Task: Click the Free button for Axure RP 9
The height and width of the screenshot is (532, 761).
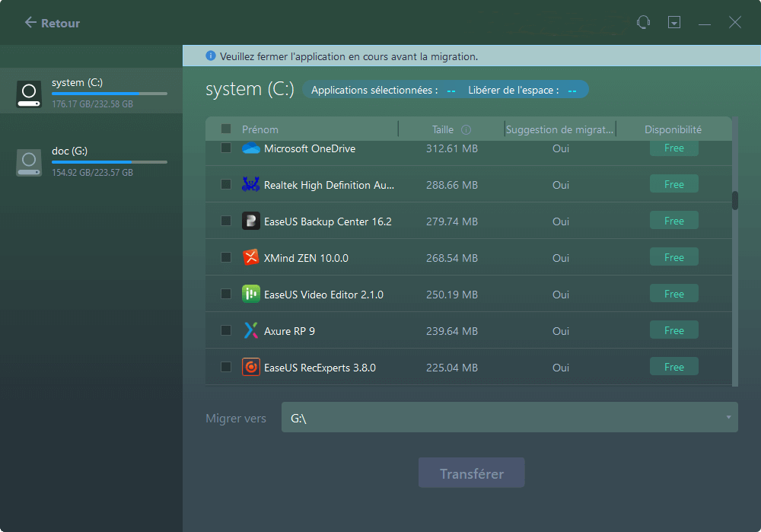Action: click(674, 330)
